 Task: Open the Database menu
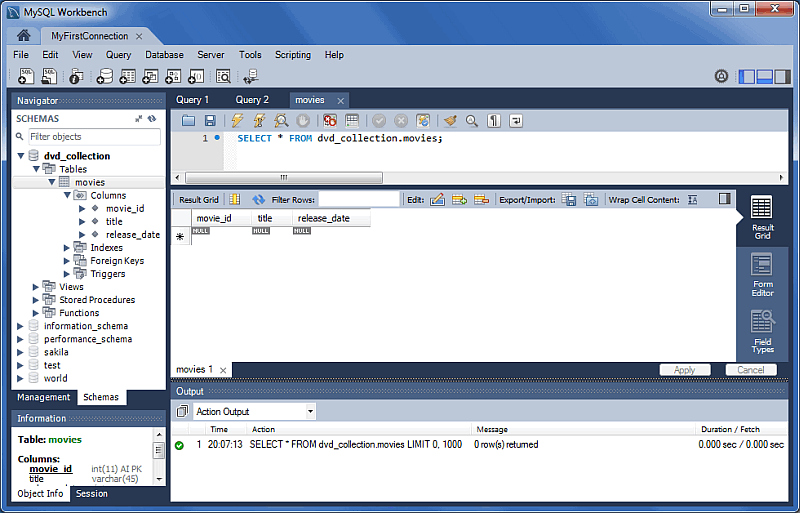(x=164, y=55)
